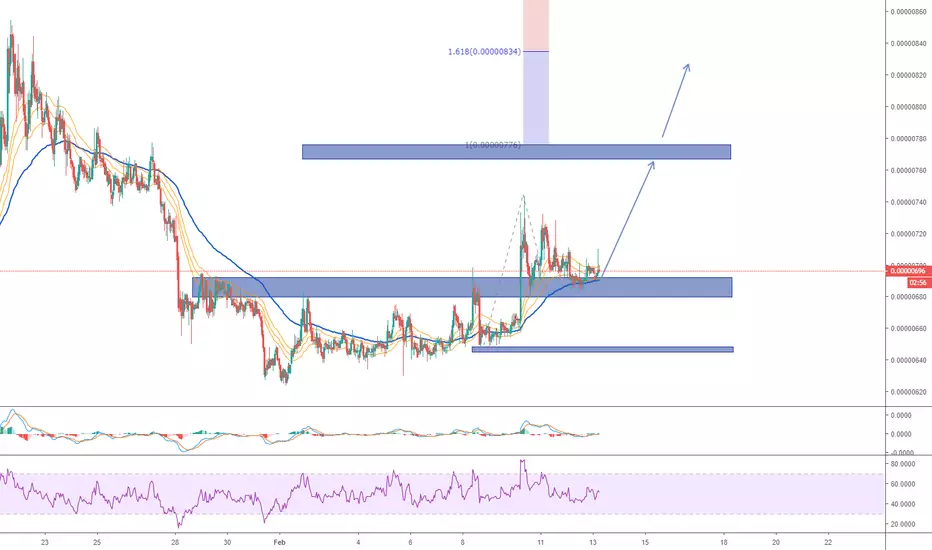Click the date label 15 on time axis
932x550 pixels.
(646, 542)
